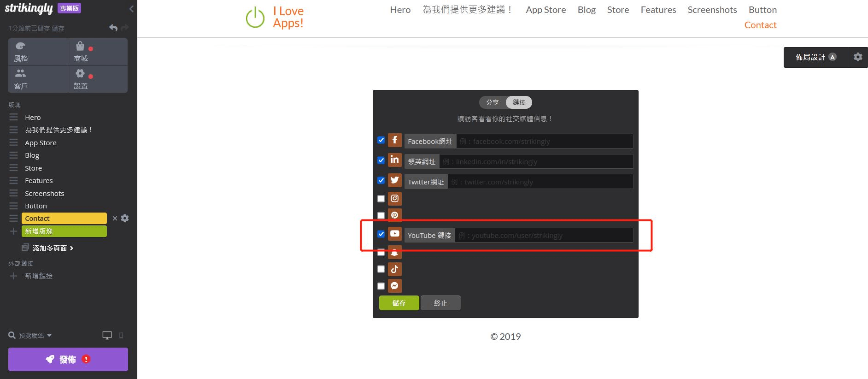Enable the Messenger checkbox
This screenshot has height=379, width=868.
381,286
